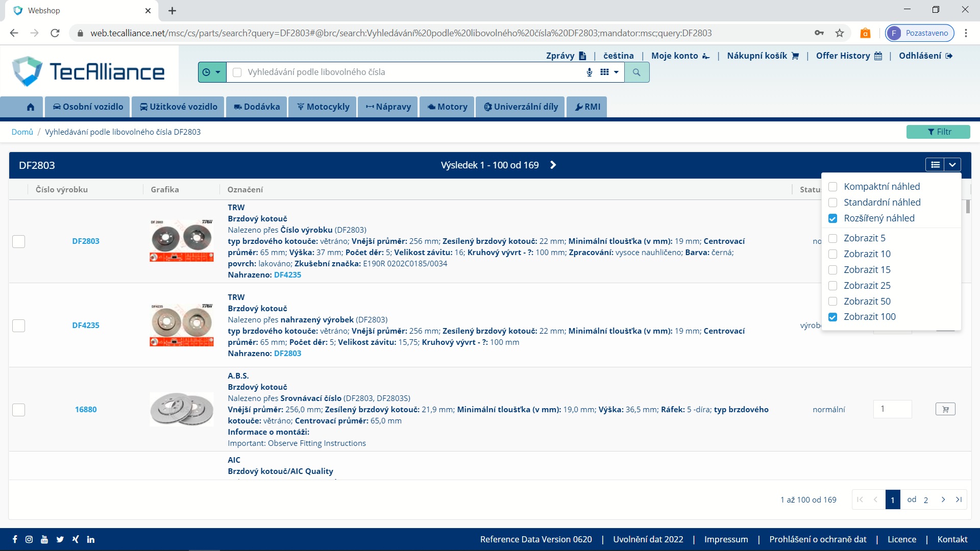Image resolution: width=980 pixels, height=551 pixels.
Task: Open the Motory tab
Action: pyautogui.click(x=447, y=107)
